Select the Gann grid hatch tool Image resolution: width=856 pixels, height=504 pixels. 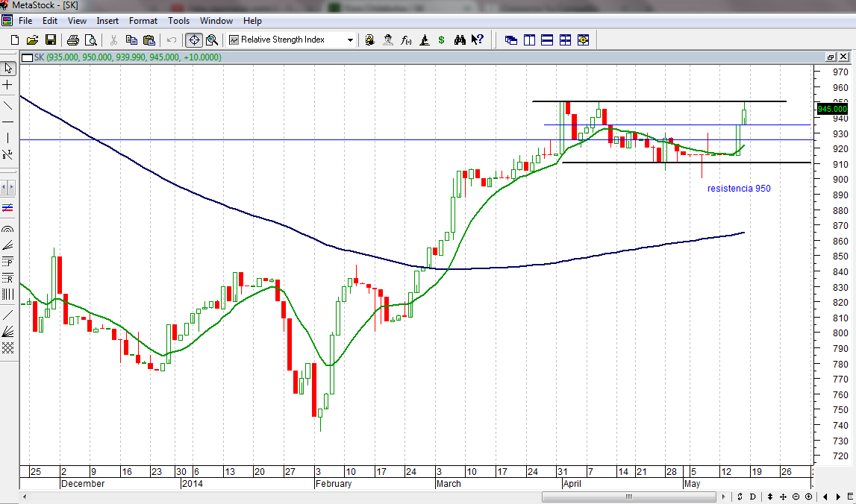tap(7, 347)
